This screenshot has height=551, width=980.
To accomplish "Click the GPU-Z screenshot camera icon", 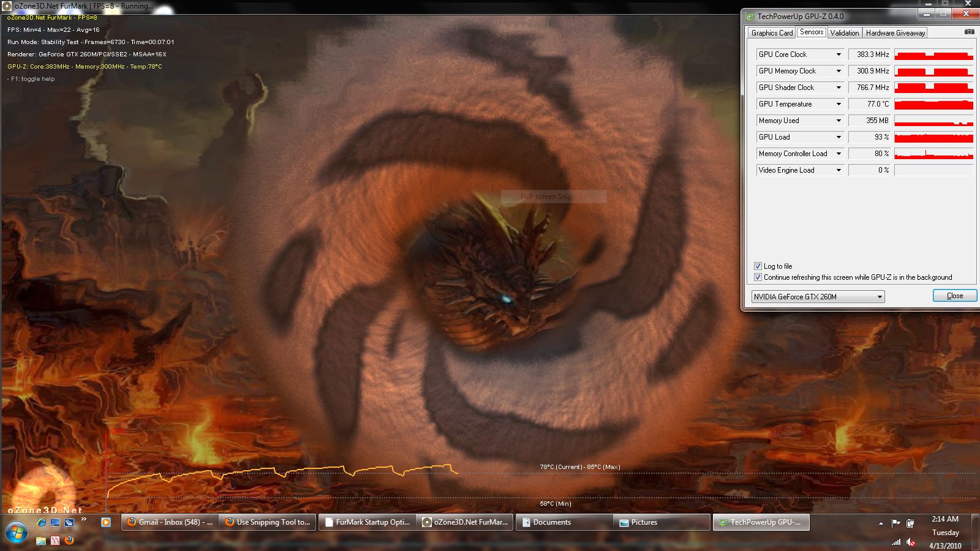I will (970, 32).
